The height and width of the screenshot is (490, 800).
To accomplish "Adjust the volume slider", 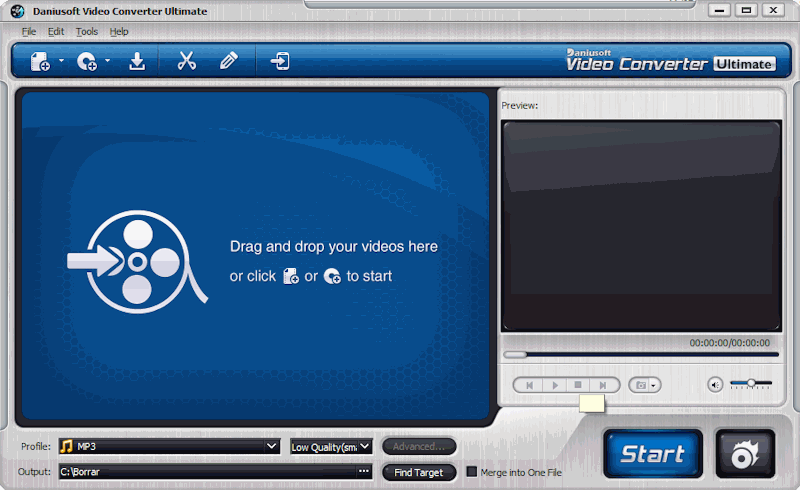I will coord(751,383).
